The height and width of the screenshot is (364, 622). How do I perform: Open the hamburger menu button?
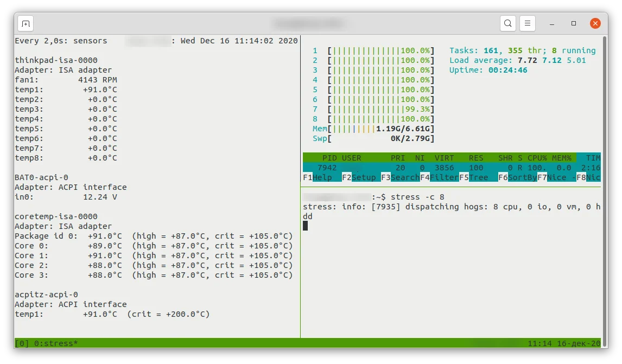pos(527,23)
